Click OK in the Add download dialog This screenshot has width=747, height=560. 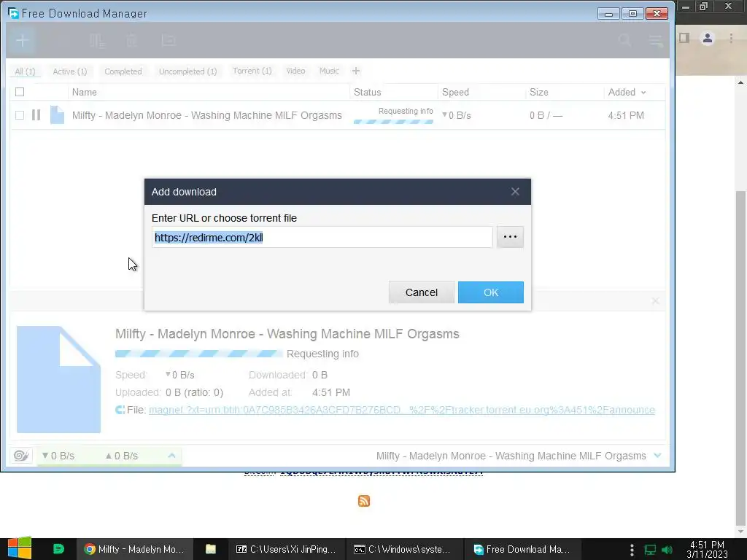[491, 292]
